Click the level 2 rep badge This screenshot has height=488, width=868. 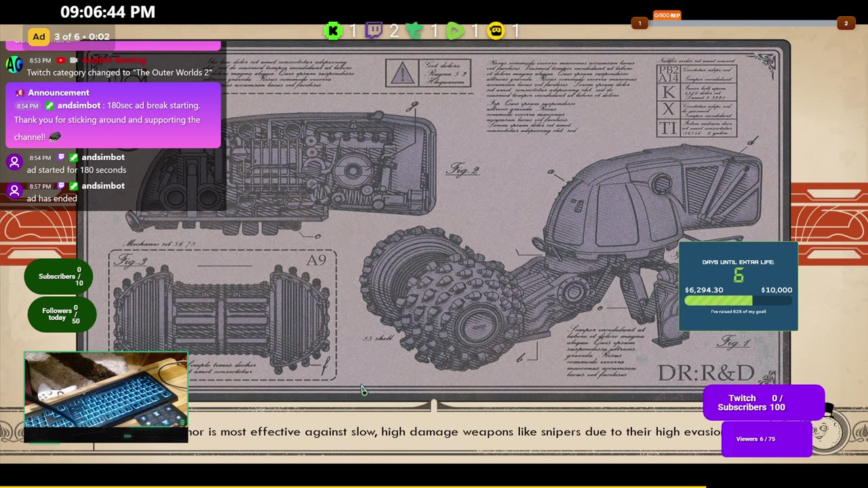pos(846,24)
